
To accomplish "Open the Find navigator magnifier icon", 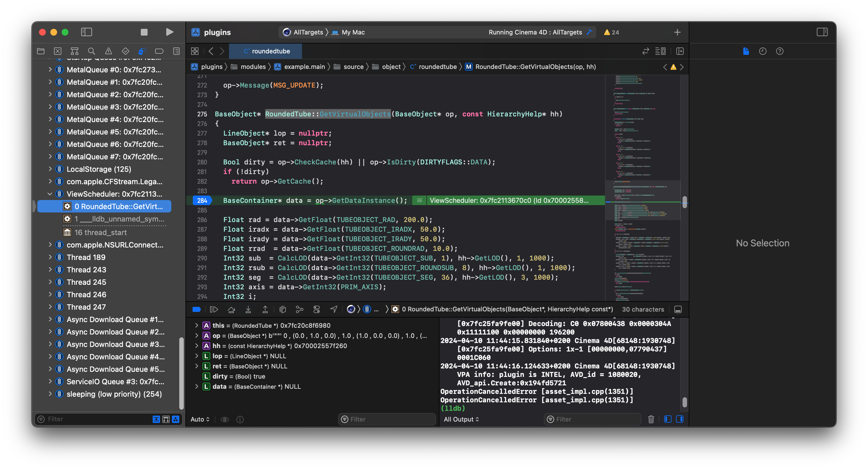I will click(91, 51).
